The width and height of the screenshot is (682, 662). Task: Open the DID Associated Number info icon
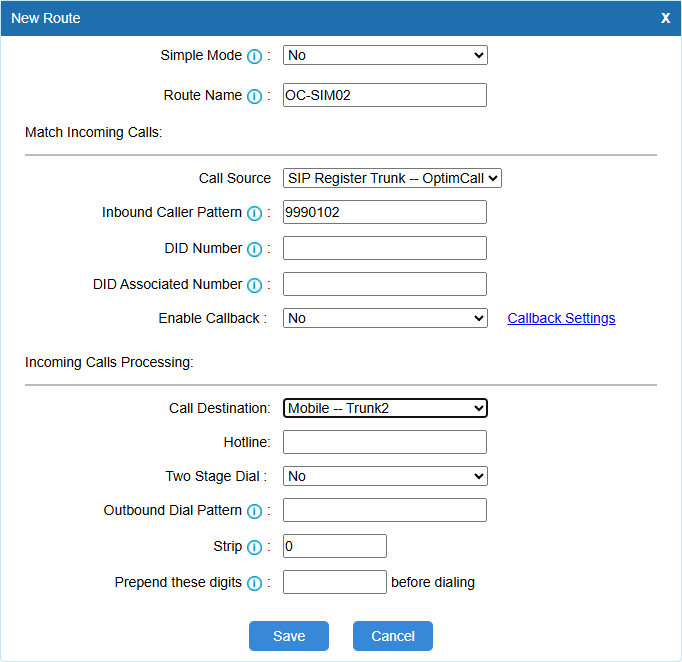[254, 285]
